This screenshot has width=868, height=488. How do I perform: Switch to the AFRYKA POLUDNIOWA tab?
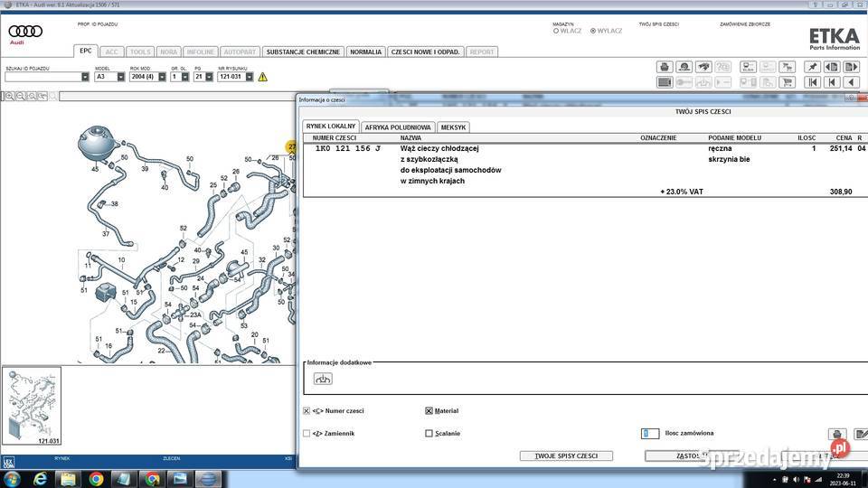(x=398, y=127)
